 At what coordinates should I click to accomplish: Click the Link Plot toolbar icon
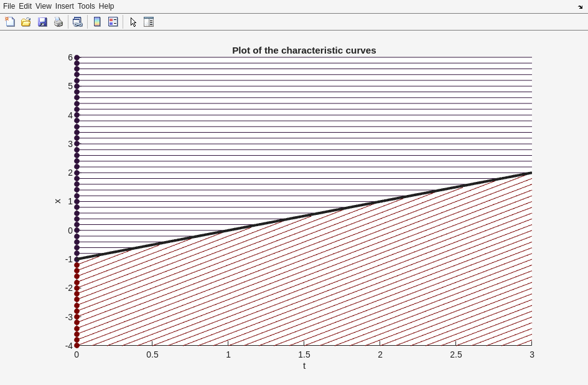pos(77,22)
